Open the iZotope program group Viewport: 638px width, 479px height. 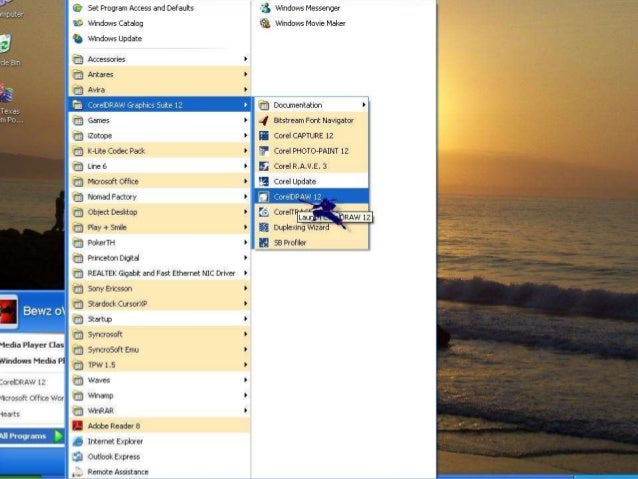(160, 136)
